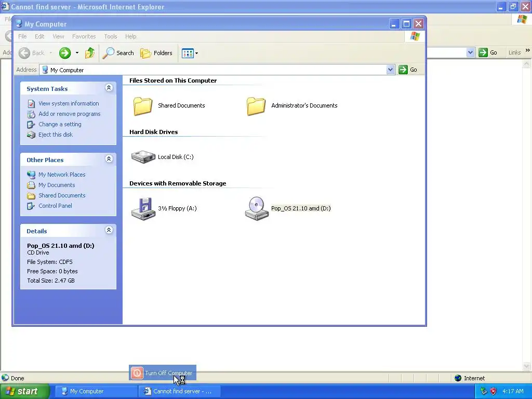This screenshot has height=399, width=532.
Task: Click the Back arrow icon in My Computer
Action: [24, 53]
